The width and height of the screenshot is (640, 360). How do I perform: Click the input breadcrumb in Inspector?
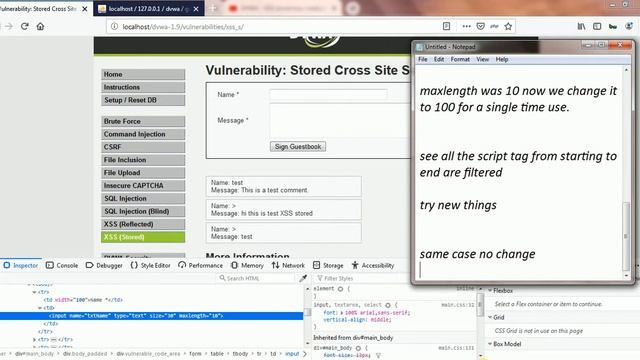point(292,354)
